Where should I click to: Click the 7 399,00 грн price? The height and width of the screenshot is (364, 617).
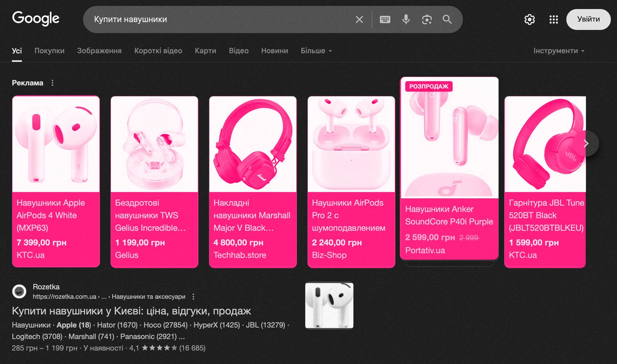(x=42, y=243)
